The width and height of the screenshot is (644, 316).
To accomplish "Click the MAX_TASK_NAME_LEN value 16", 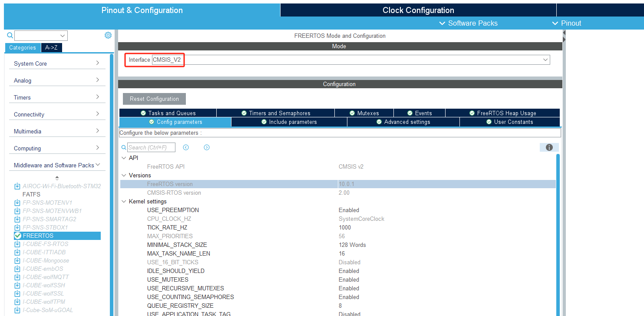I will pos(342,253).
